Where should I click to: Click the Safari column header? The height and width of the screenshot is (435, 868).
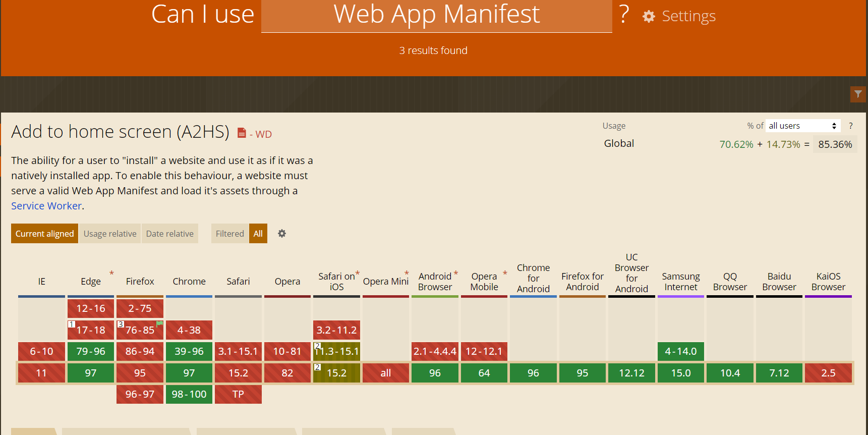pyautogui.click(x=238, y=282)
